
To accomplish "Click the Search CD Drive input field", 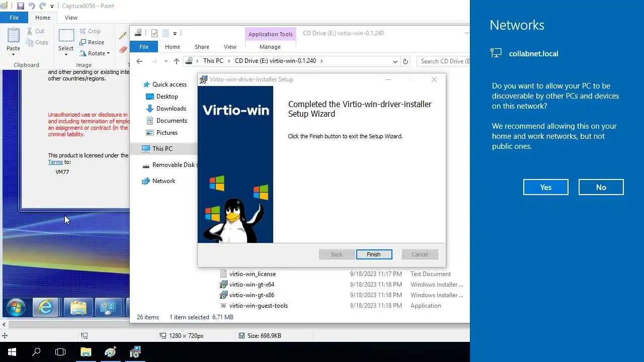I will [x=443, y=61].
